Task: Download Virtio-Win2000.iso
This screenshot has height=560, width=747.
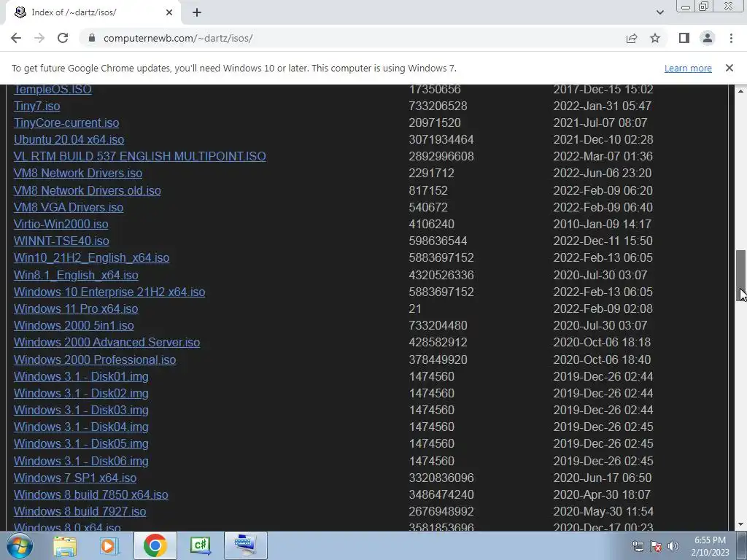Action: pos(61,224)
